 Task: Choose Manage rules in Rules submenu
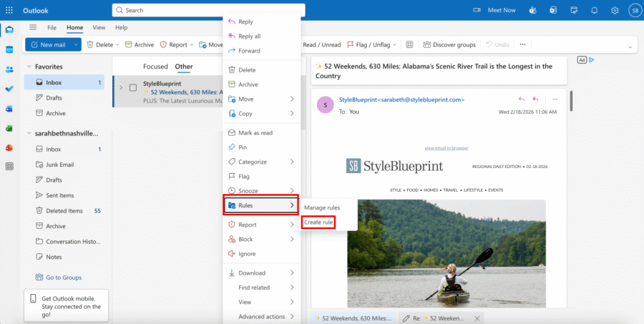point(322,207)
